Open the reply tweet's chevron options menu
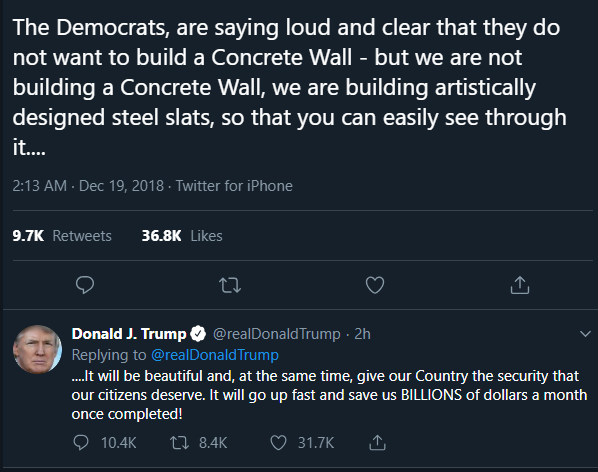The height and width of the screenshot is (472, 598). pyautogui.click(x=585, y=334)
